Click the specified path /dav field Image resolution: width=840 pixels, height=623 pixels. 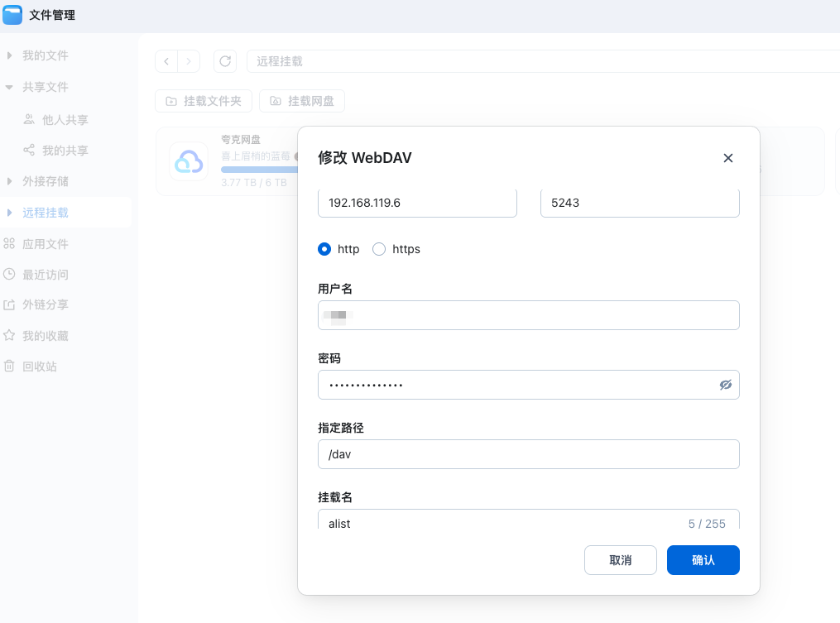click(528, 454)
